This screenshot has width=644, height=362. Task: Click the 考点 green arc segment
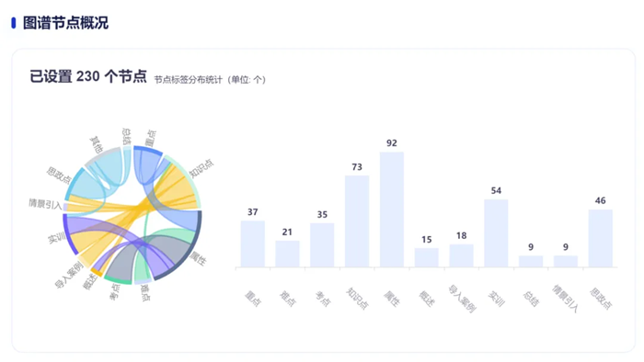[x=118, y=280]
